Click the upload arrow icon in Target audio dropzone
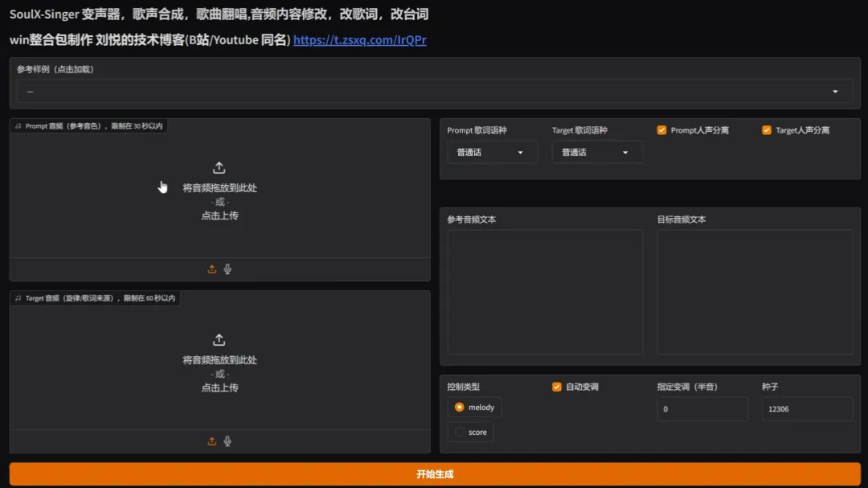This screenshot has height=488, width=868. click(219, 339)
